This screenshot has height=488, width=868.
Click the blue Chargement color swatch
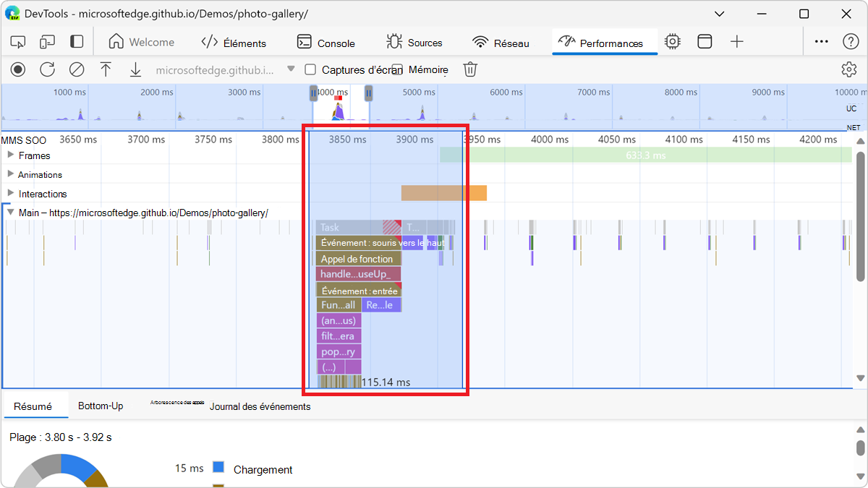pyautogui.click(x=218, y=468)
